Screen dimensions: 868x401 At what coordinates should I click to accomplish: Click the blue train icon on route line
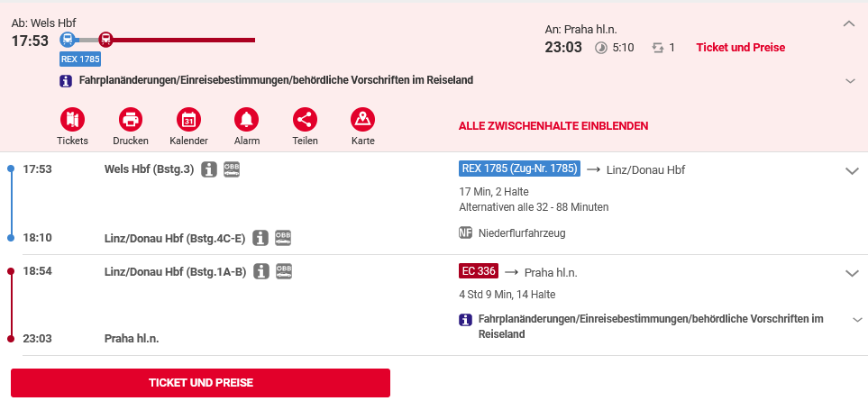click(x=67, y=40)
